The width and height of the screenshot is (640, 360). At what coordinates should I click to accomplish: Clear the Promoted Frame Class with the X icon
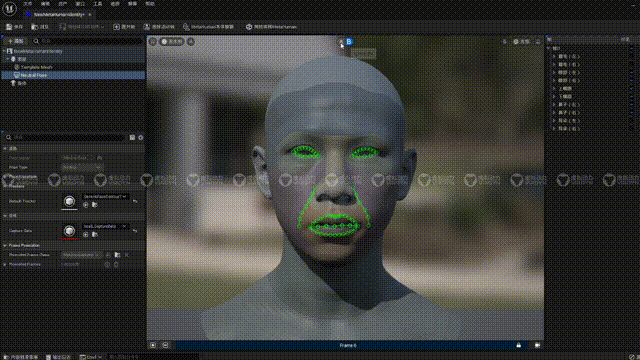click(127, 255)
